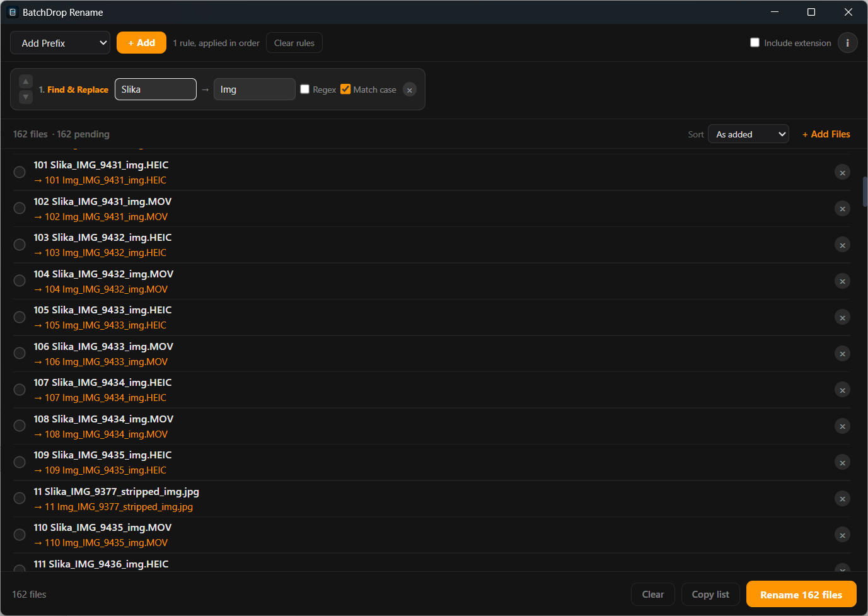The width and height of the screenshot is (868, 616).
Task: Click the BatchDrop Rename app icon
Action: (12, 12)
